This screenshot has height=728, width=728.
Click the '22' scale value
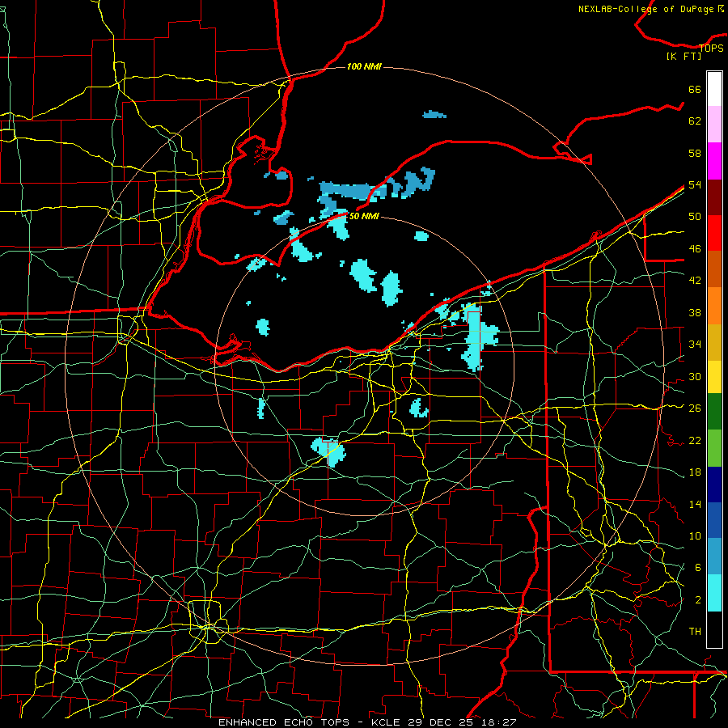point(695,440)
